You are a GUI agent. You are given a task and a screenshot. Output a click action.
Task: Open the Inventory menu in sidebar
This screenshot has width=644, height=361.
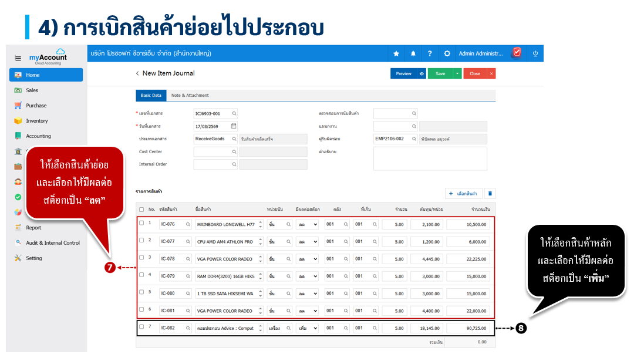coord(37,121)
